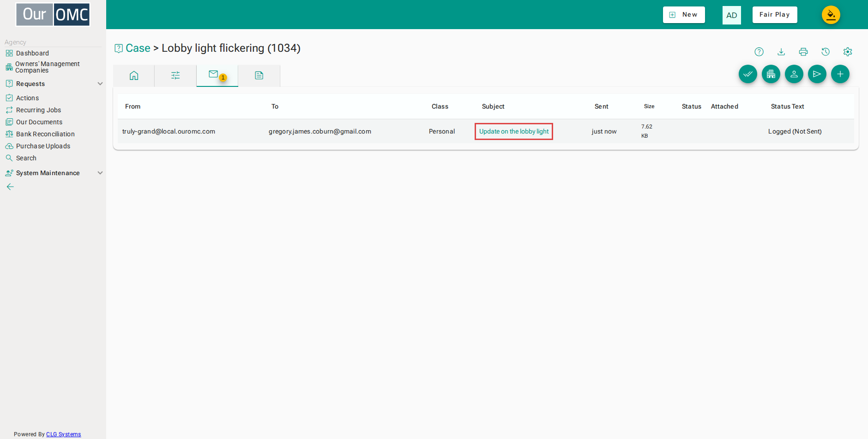Open Actions in the sidebar

click(x=27, y=98)
